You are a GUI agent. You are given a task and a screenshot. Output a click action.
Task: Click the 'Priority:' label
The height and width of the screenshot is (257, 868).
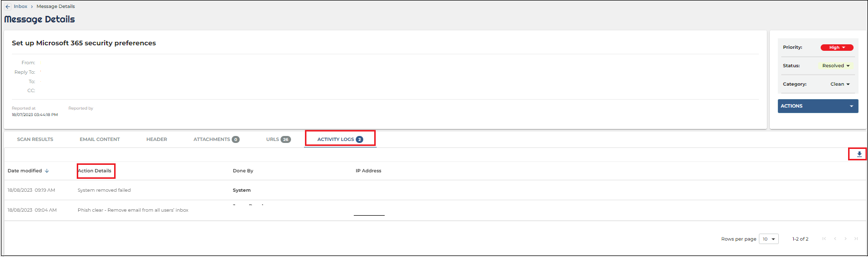pos(792,47)
